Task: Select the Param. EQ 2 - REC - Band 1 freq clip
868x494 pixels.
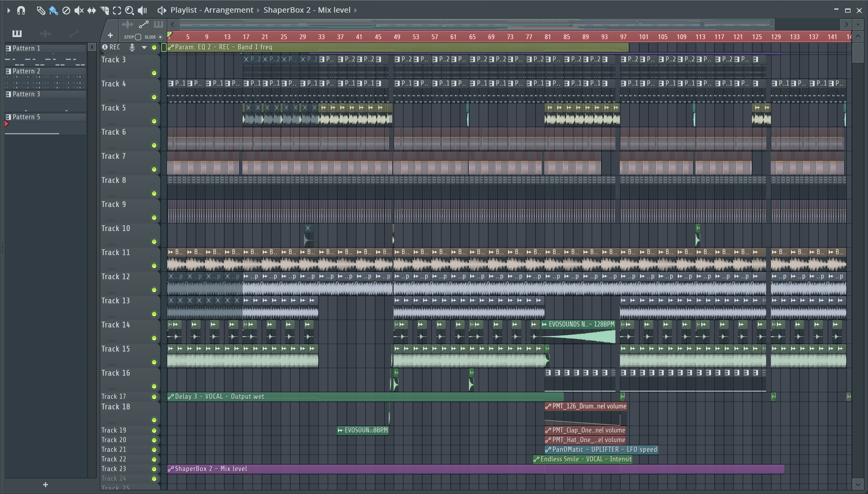Action: (398, 47)
